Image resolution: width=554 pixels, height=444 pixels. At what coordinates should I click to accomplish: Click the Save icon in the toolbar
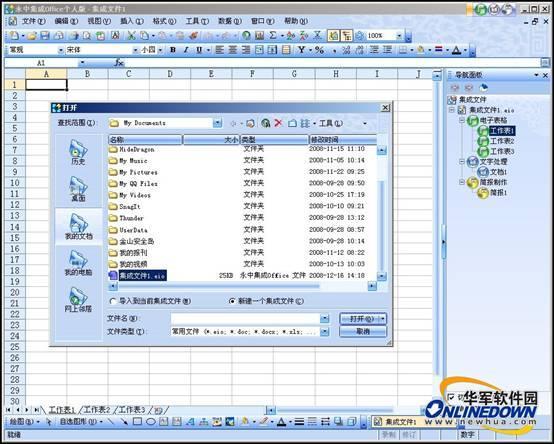[45, 35]
